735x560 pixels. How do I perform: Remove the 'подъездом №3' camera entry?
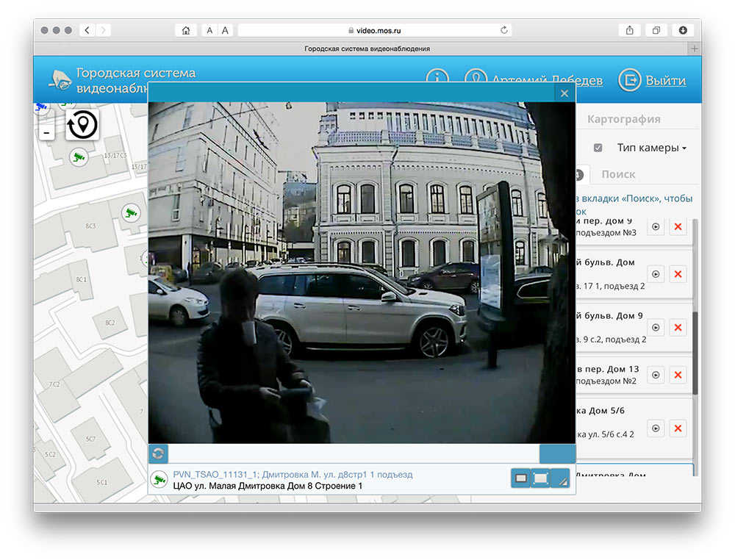point(678,227)
